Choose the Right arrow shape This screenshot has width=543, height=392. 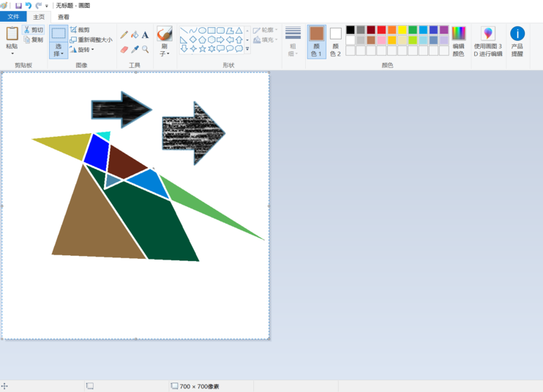tap(220, 39)
